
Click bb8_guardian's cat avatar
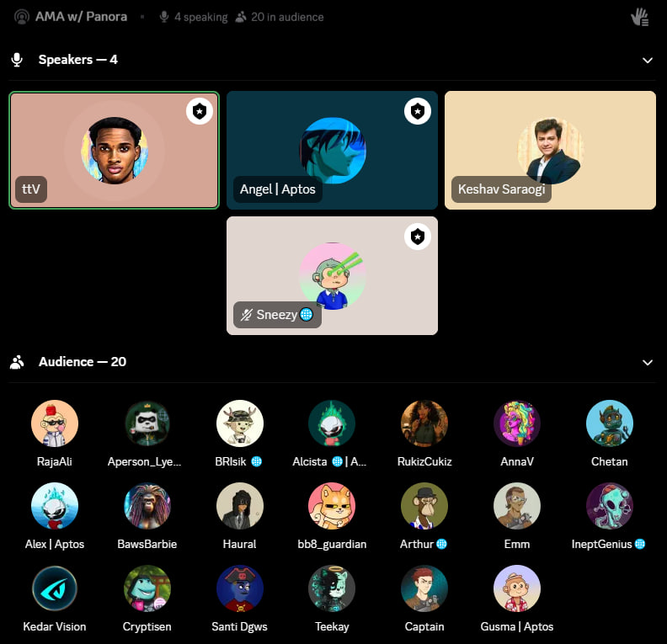click(332, 506)
